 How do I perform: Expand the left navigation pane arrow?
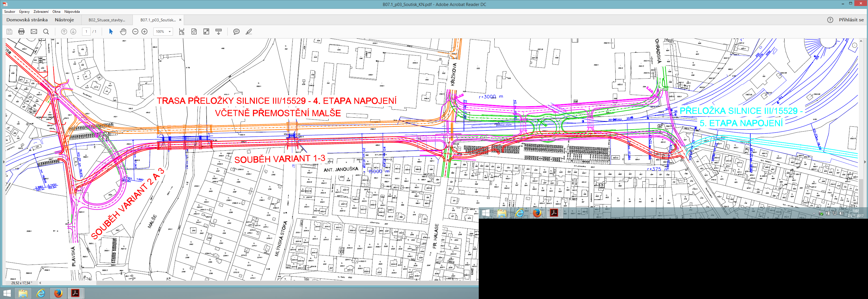click(x=3, y=162)
